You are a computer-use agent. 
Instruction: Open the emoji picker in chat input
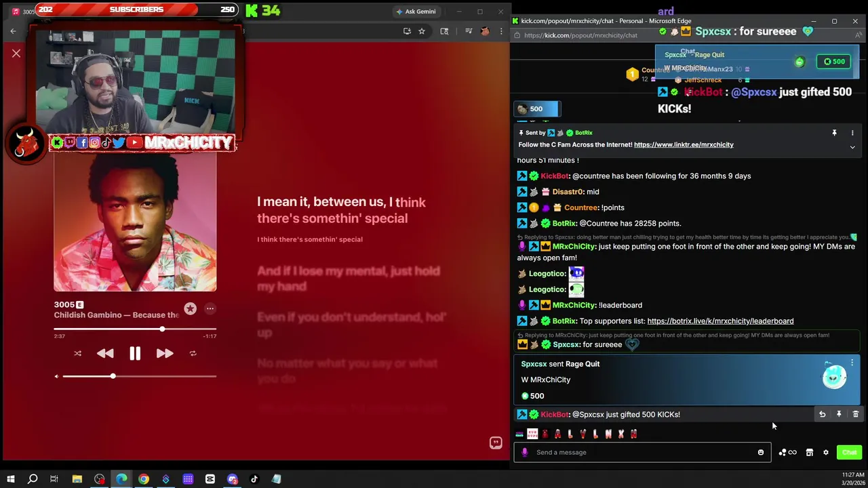tap(760, 452)
